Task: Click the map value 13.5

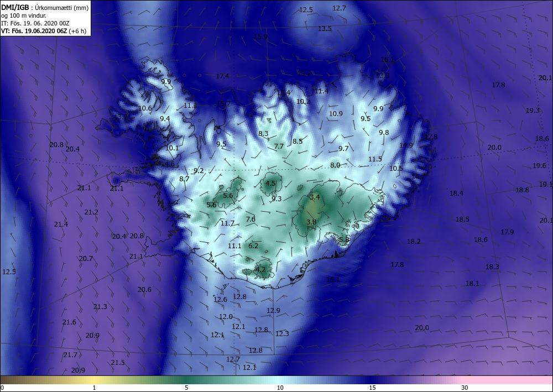Action: click(x=325, y=29)
